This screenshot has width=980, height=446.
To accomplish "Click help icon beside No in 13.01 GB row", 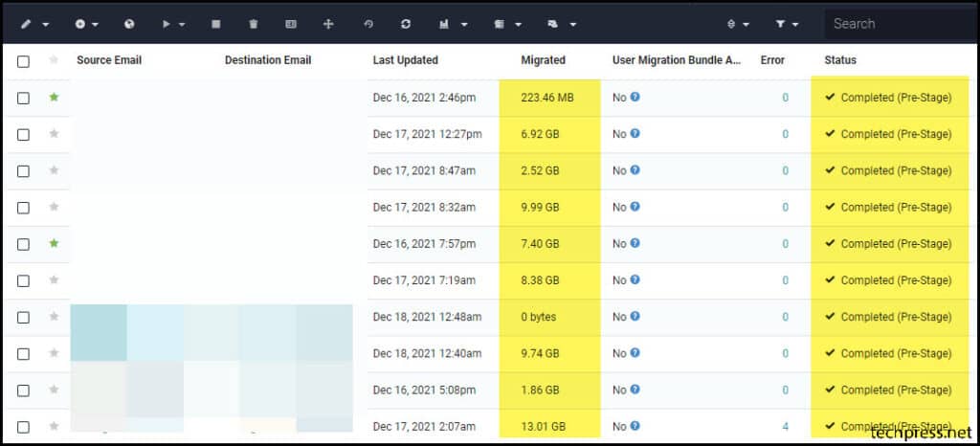I will pyautogui.click(x=635, y=426).
